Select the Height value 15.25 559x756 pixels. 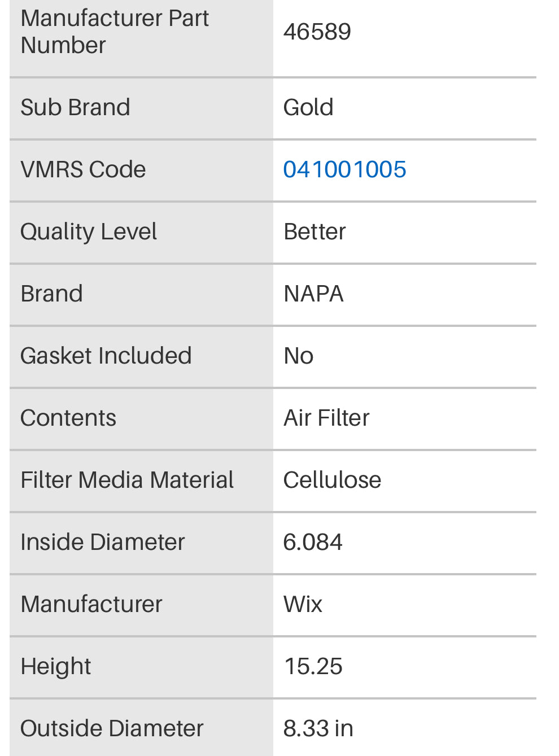pos(313,666)
